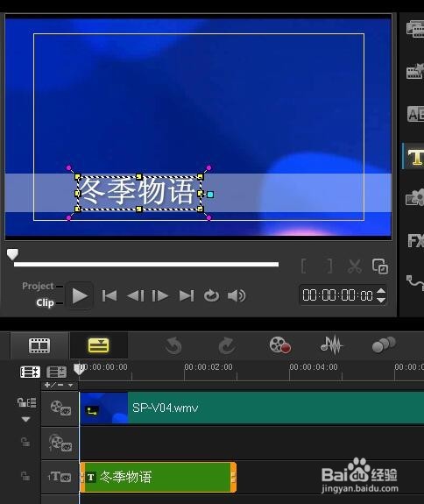The width and height of the screenshot is (424, 504).
Task: Click the 00:00:02:00 ruler mark
Action: coord(208,367)
